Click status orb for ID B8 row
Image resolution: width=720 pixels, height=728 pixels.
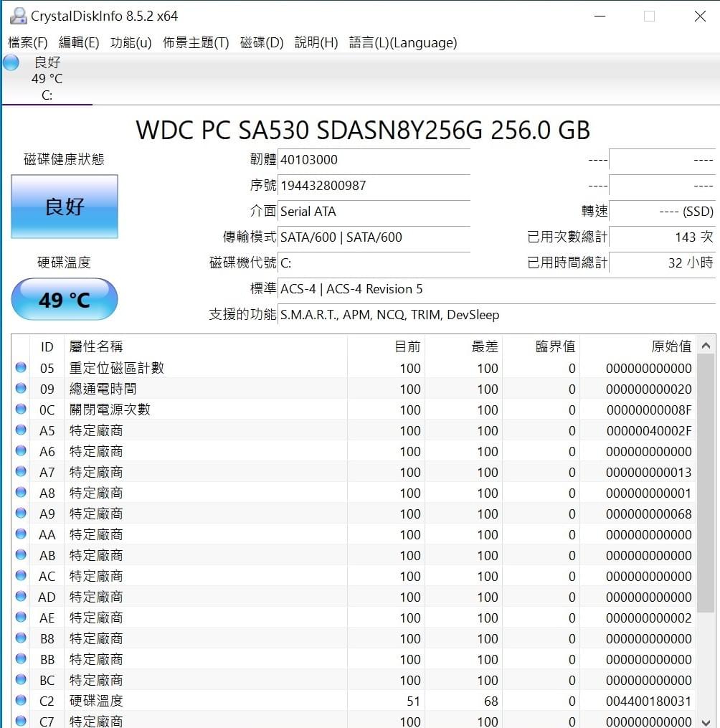(x=21, y=638)
